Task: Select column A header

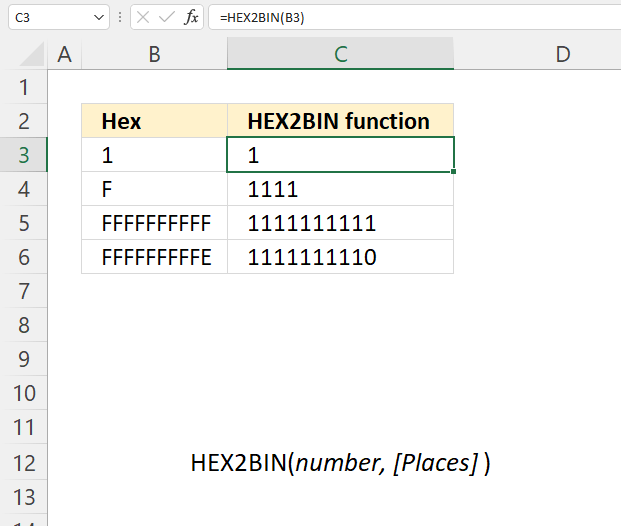Action: 65,54
